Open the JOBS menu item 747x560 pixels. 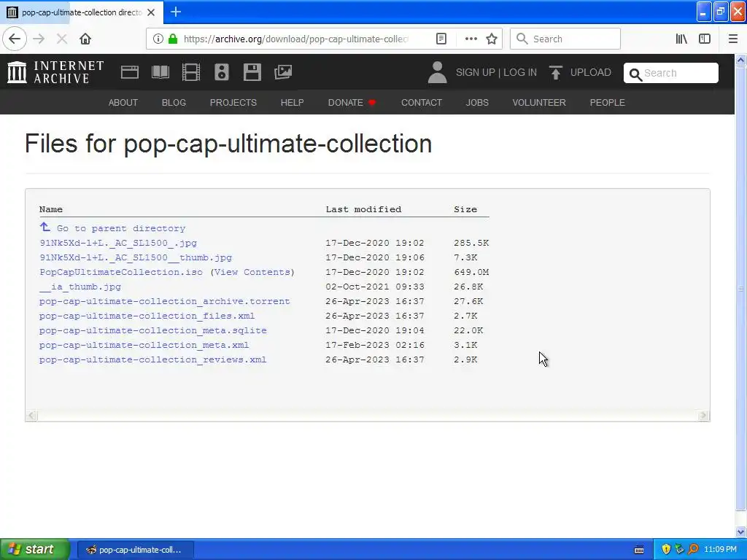(x=477, y=102)
